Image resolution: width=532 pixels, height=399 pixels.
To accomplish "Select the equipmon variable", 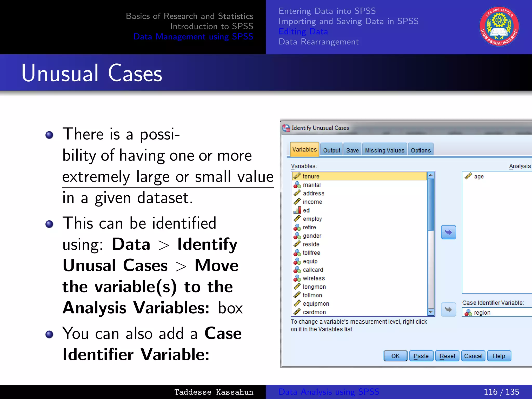I will click(360, 304).
